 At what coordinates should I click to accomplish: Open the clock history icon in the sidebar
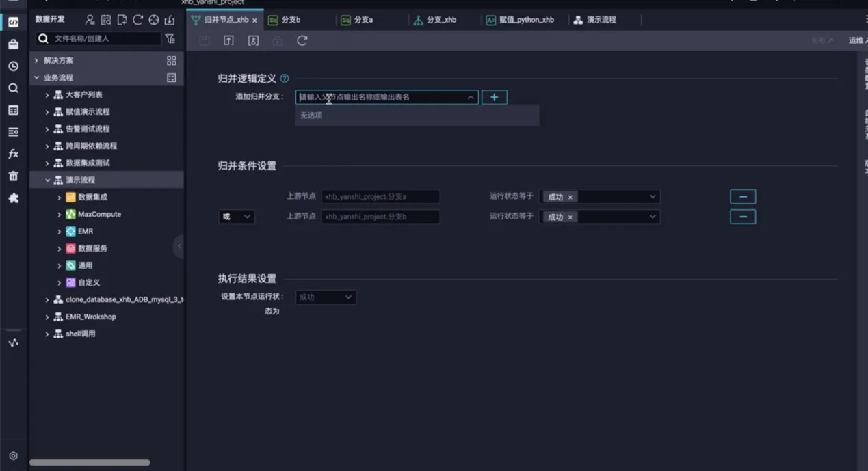coord(13,66)
